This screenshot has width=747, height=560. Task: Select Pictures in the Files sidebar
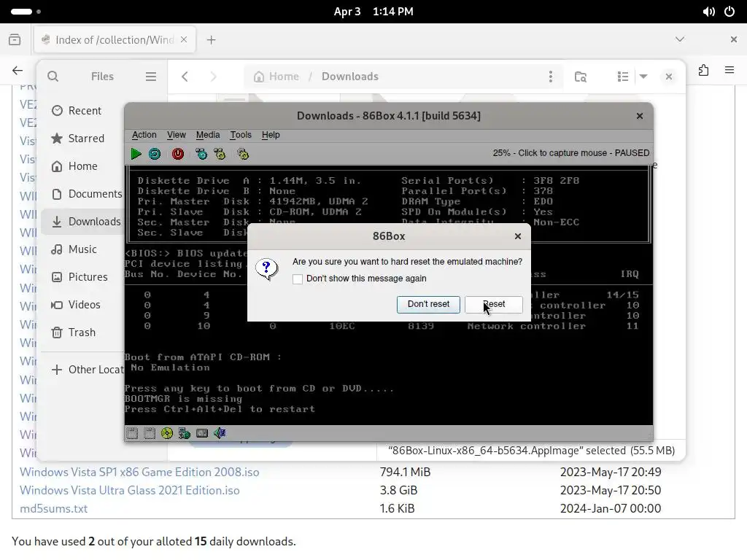tap(82, 276)
